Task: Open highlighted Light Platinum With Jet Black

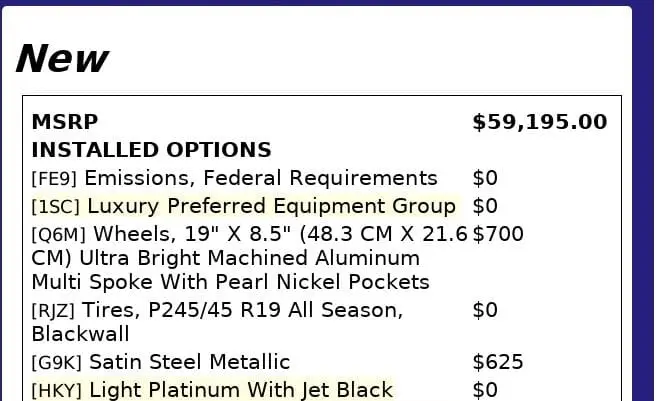Action: 241,390
